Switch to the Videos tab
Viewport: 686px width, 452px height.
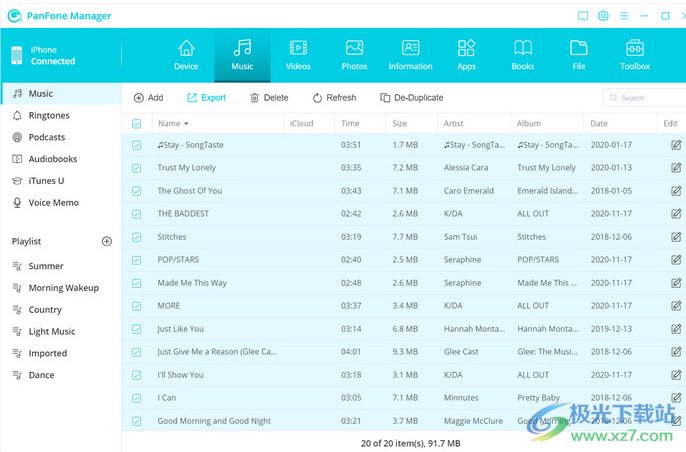click(x=298, y=56)
